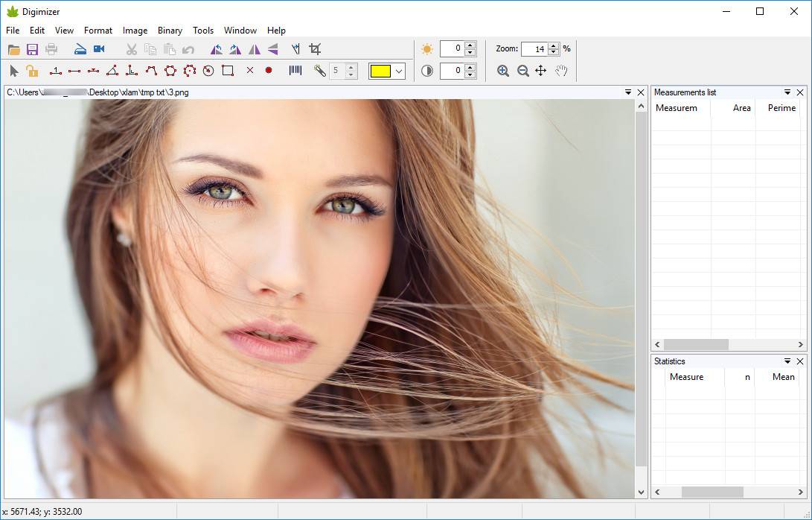Click the Save floppy disk icon

coord(33,49)
